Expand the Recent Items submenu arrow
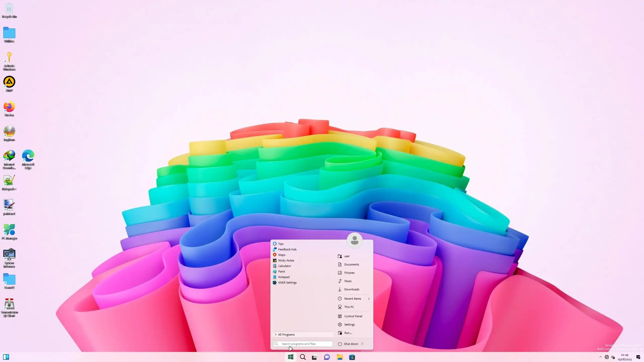This screenshot has height=362, width=644. click(369, 299)
